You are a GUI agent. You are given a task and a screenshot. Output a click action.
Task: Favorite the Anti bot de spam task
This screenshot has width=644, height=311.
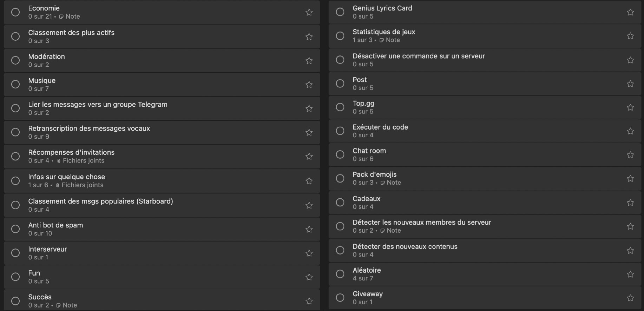309,229
